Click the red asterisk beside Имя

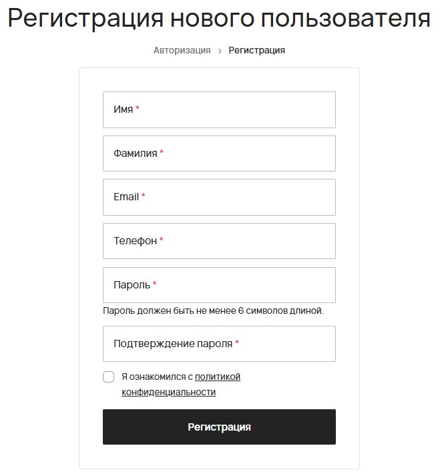(138, 109)
